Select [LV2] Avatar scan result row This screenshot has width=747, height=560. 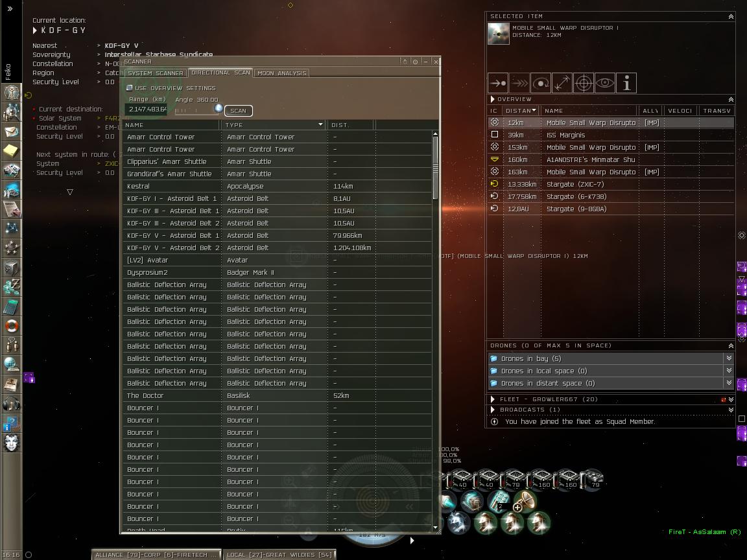tap(278, 261)
